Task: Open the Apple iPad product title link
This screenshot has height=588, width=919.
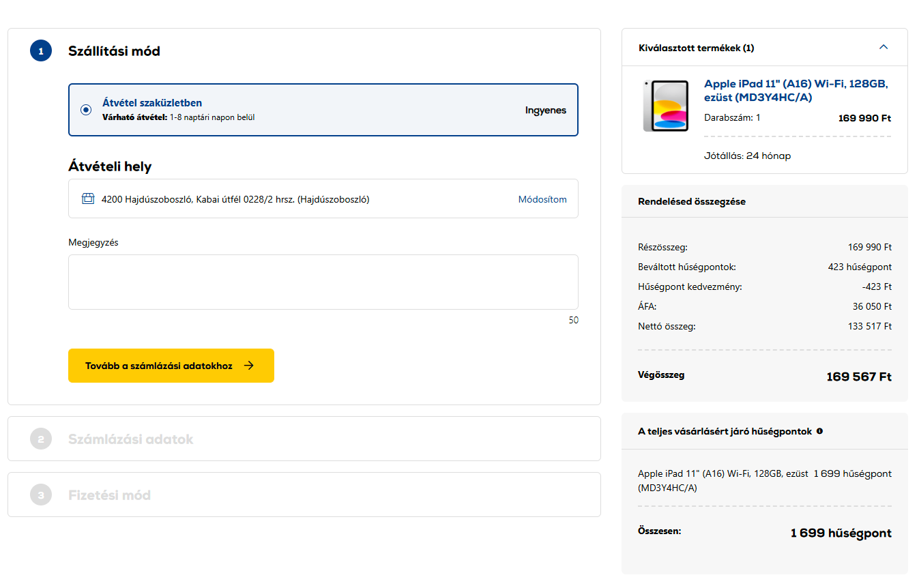Action: (x=796, y=90)
